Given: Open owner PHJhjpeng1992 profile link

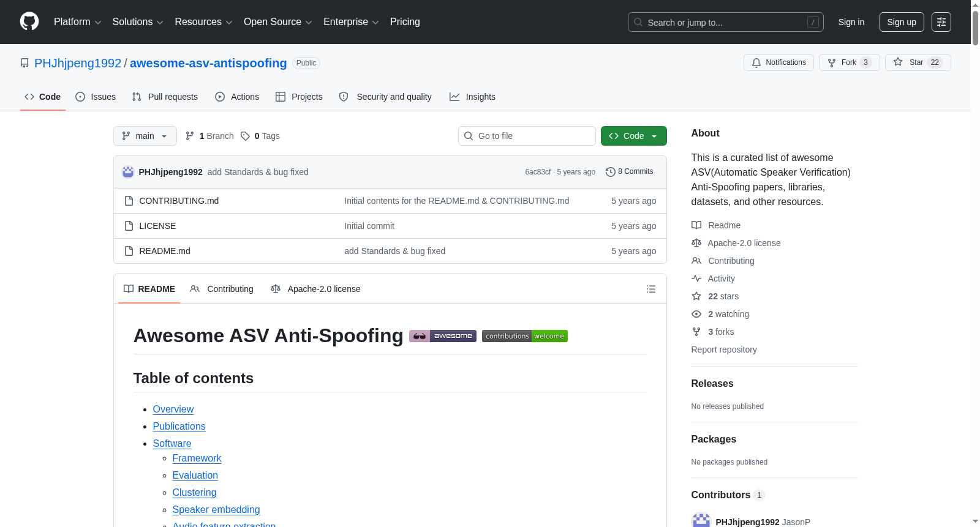Looking at the screenshot, I should (78, 63).
